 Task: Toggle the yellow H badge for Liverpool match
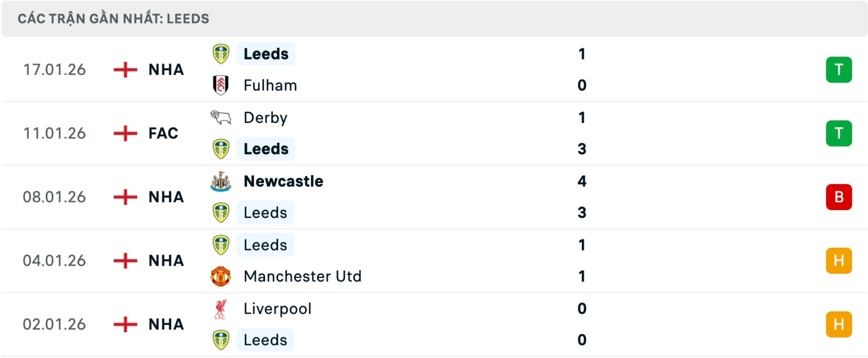[x=839, y=324]
